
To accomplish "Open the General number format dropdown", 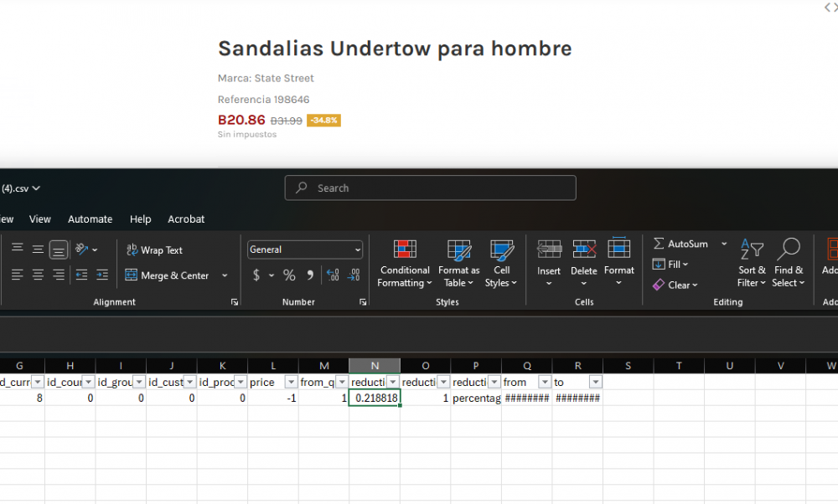I will 305,249.
